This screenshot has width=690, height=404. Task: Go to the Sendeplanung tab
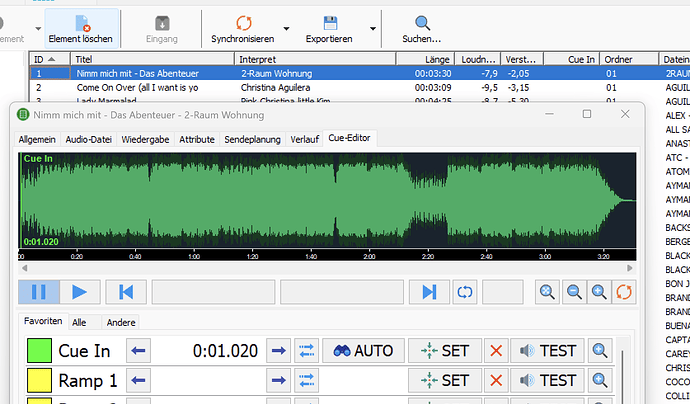[252, 140]
